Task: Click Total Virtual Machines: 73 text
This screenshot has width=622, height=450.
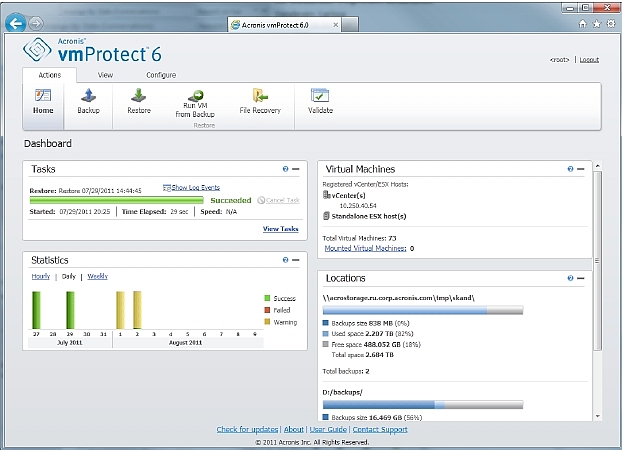Action: tap(359, 238)
